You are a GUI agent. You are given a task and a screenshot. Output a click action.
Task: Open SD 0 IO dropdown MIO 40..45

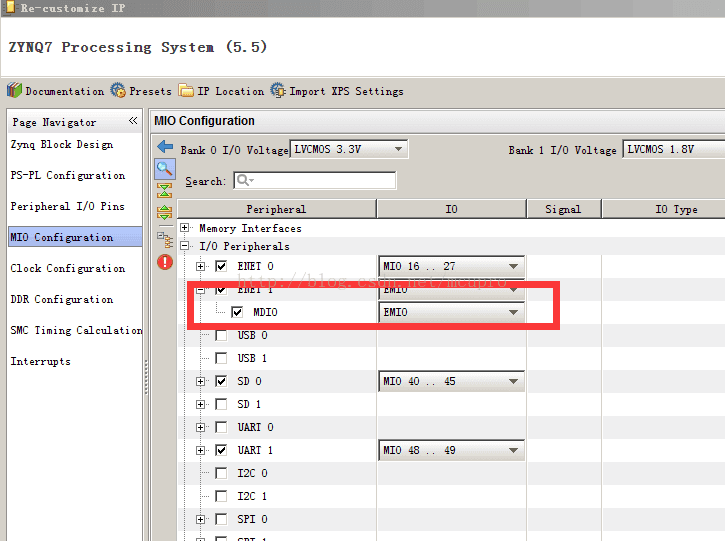click(451, 381)
